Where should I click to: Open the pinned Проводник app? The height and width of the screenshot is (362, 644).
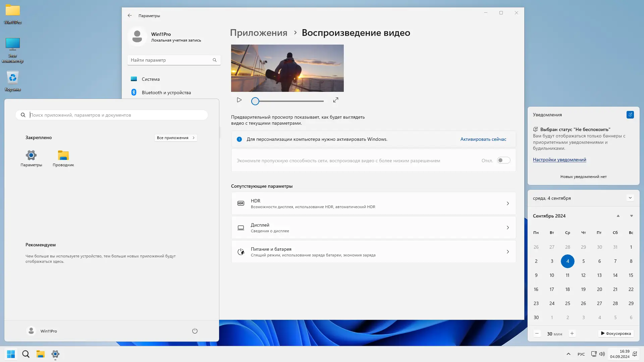pos(63,158)
